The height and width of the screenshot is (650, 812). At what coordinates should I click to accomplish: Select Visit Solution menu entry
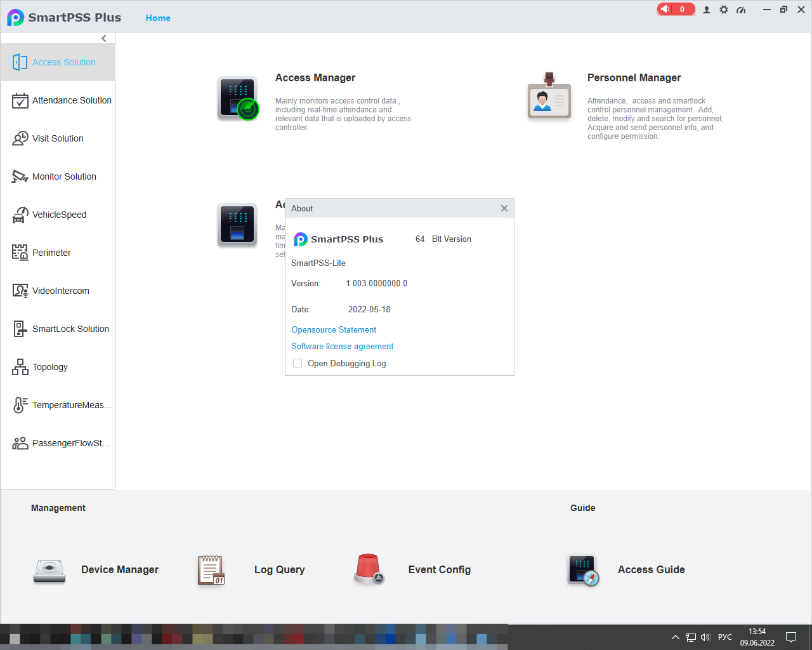[x=58, y=138]
